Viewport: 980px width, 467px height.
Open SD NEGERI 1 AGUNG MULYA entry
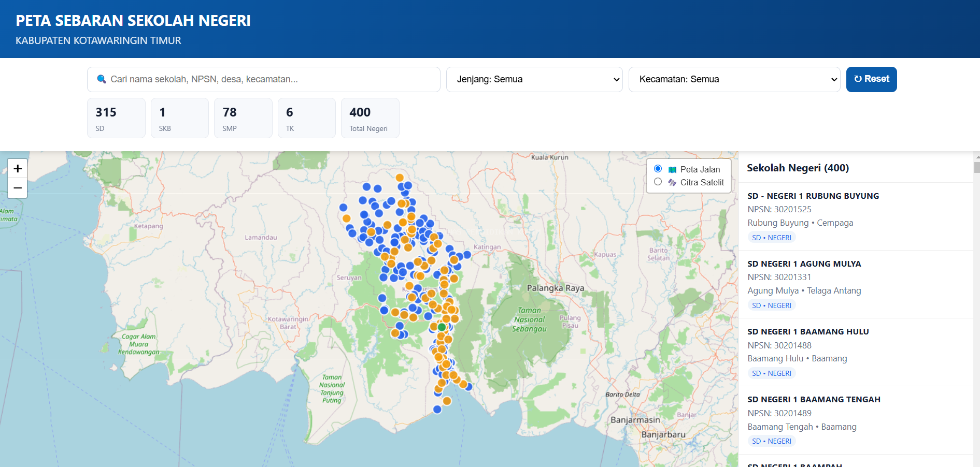(856, 284)
